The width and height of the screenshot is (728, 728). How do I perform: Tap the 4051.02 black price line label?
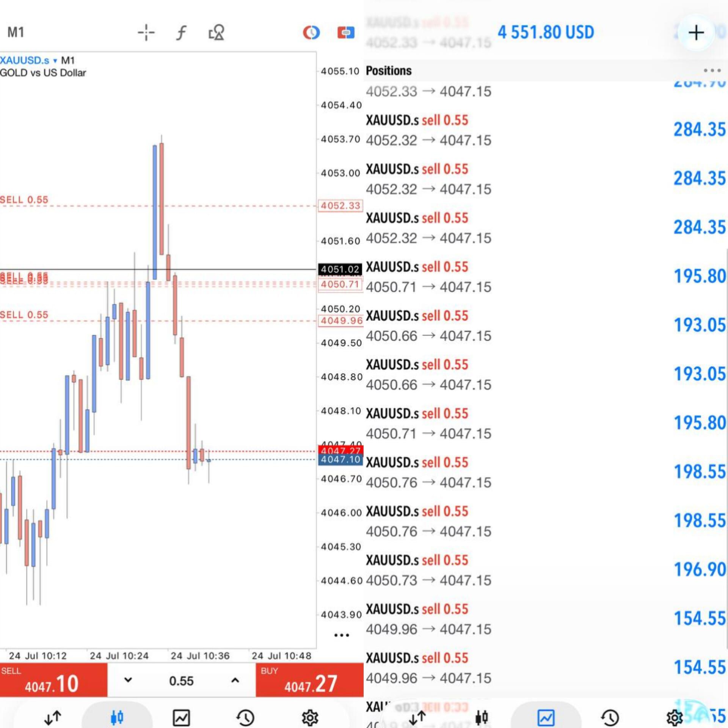pos(340,269)
